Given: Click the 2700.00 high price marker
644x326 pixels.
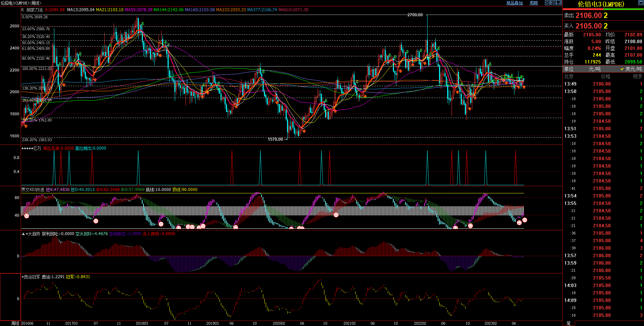Looking at the screenshot, I should point(415,15).
